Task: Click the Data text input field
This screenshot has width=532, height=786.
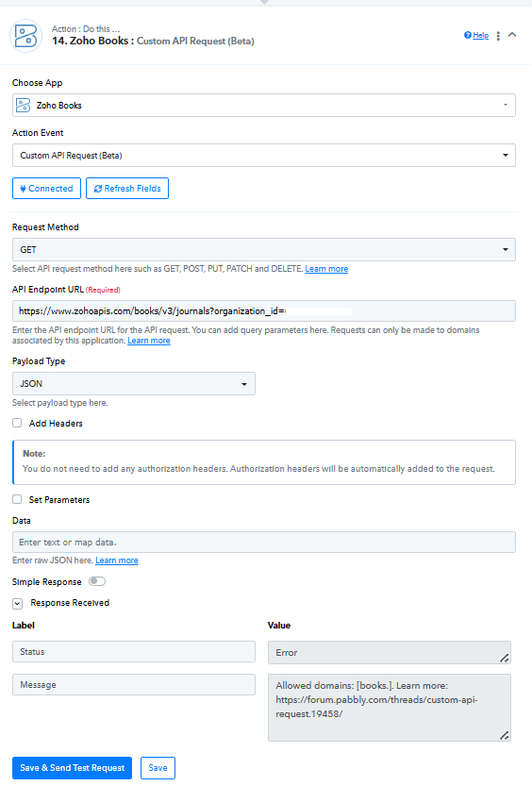Action: pos(264,542)
